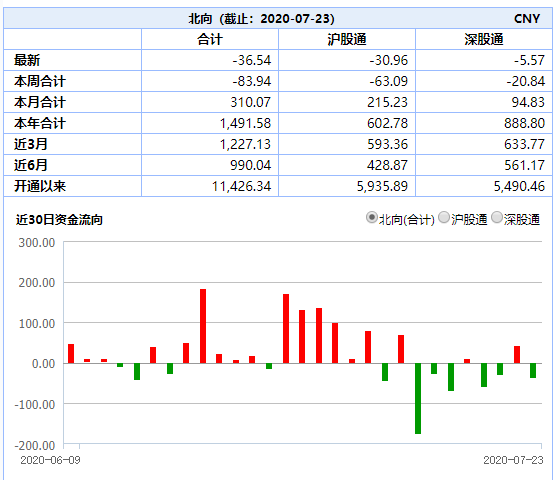Viewport: 558px width, 480px height.
Task: Click the value 5,935.89
Action: 383,186
